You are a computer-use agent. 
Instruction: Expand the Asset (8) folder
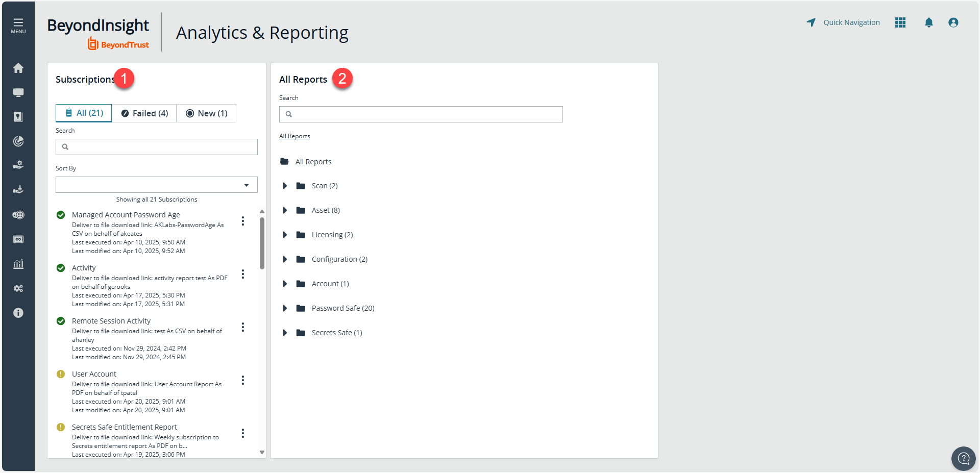click(x=285, y=210)
